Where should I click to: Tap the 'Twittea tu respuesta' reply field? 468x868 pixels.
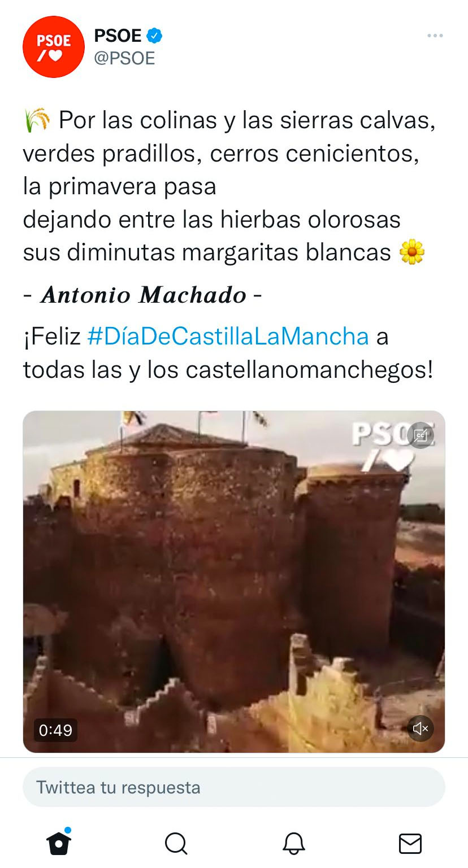point(234,787)
